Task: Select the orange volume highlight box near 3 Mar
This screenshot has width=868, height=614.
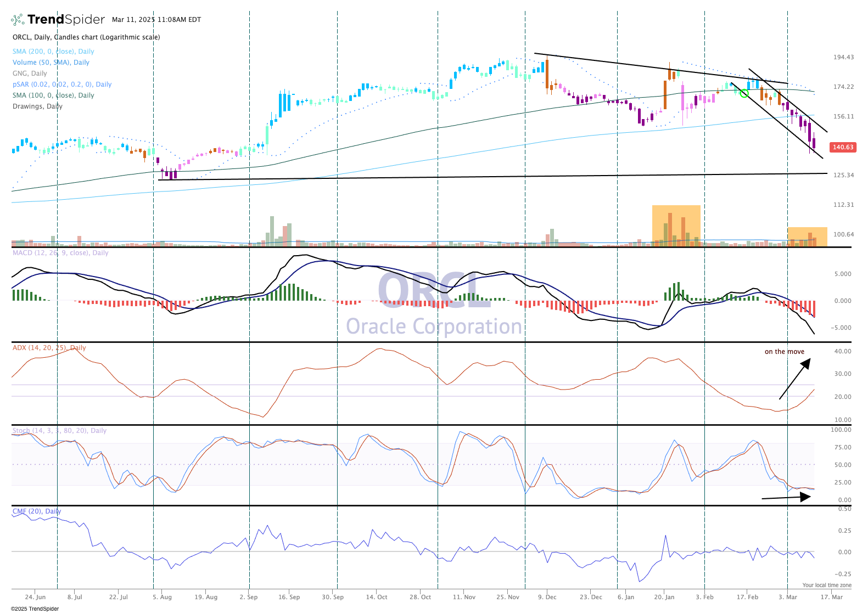Action: pos(807,236)
